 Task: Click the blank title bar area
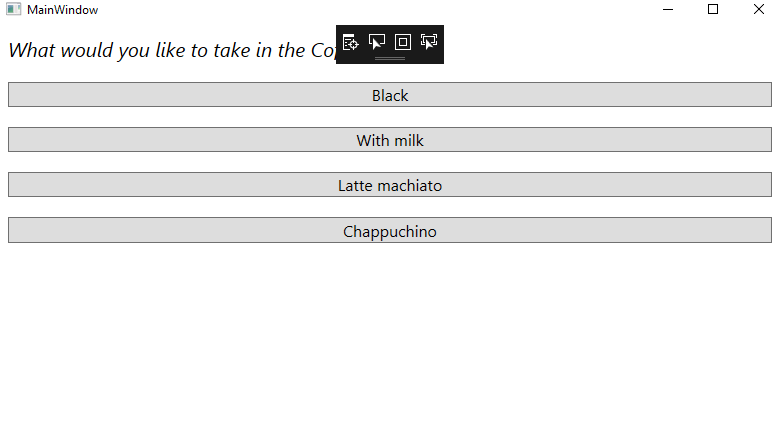[x=373, y=9]
